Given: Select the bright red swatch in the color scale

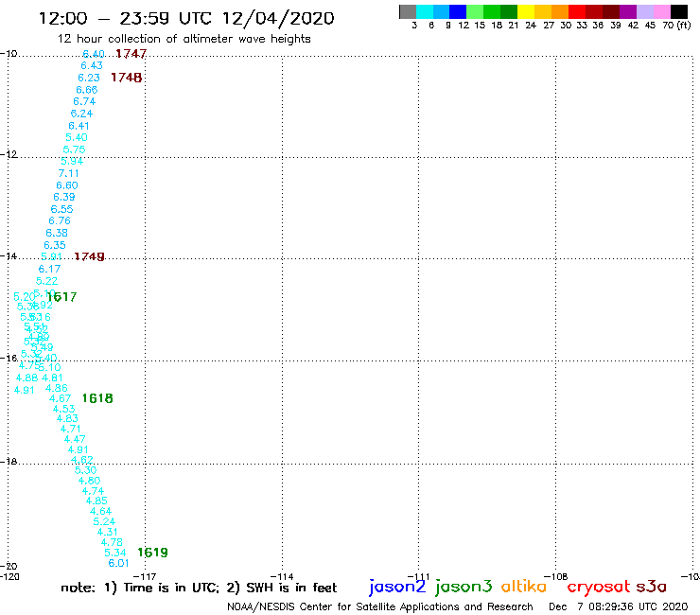Looking at the screenshot, I should (x=577, y=11).
